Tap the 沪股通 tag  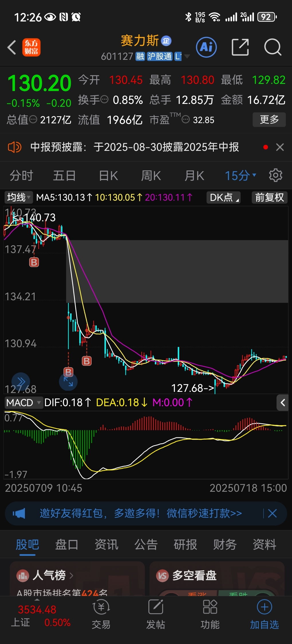pos(159,56)
